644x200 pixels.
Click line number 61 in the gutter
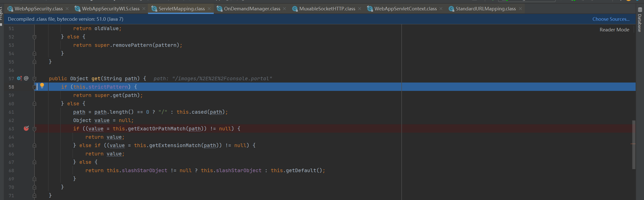tap(11, 112)
